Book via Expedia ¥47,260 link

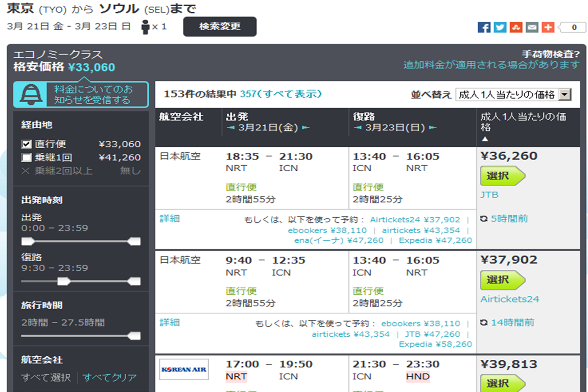pos(435,240)
